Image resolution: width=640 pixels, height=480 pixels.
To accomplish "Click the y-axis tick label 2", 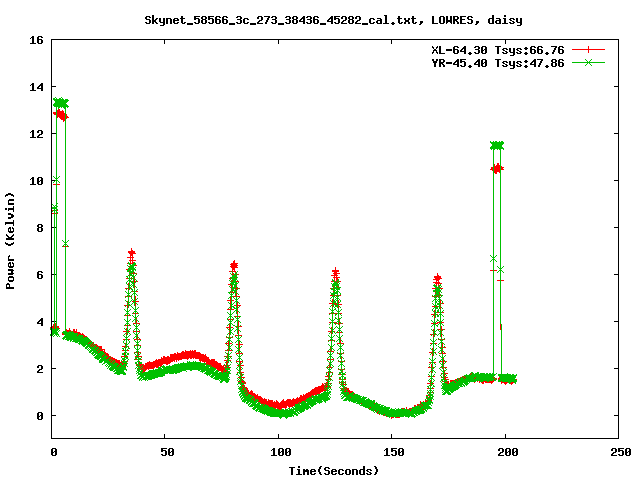I will click(x=40, y=369).
